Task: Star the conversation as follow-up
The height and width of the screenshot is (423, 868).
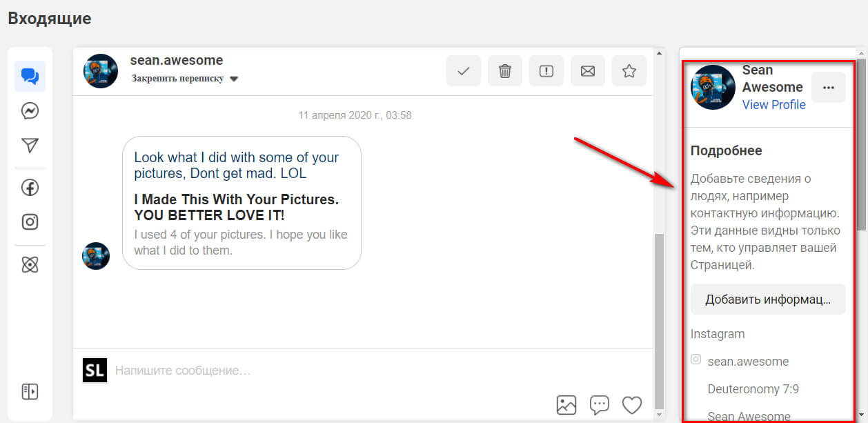Action: pos(629,70)
